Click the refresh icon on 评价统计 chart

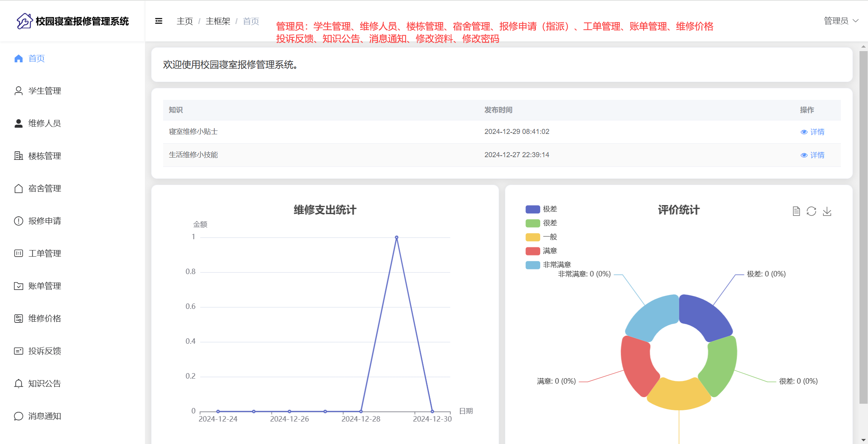click(x=811, y=211)
